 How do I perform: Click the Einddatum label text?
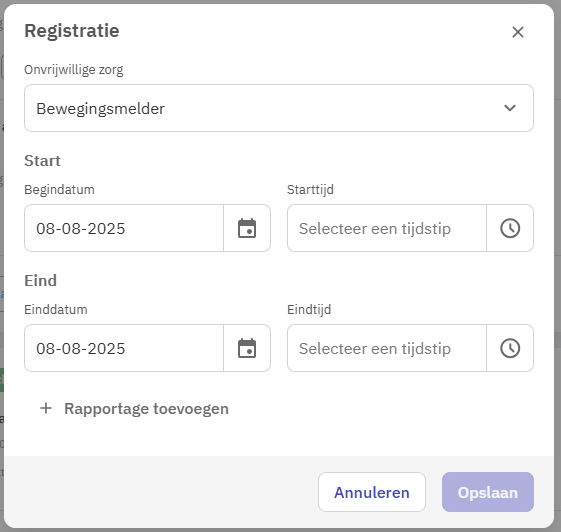pyautogui.click(x=56, y=309)
